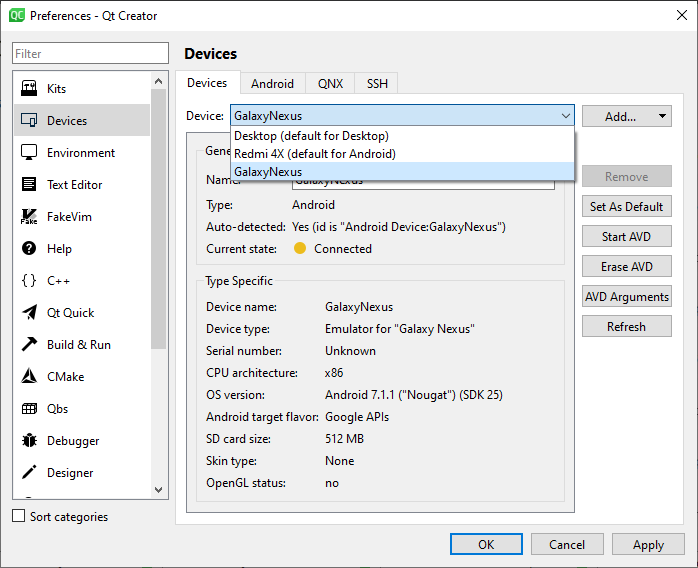Viewport: 698px width, 568px height.
Task: Open the Add button dropdown arrow
Action: click(662, 116)
